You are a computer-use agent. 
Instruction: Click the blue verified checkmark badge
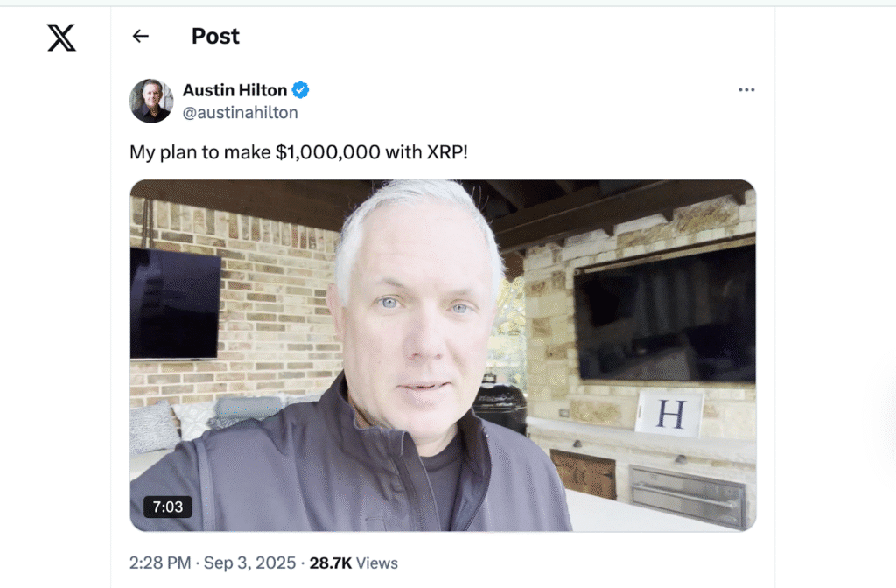coord(301,90)
